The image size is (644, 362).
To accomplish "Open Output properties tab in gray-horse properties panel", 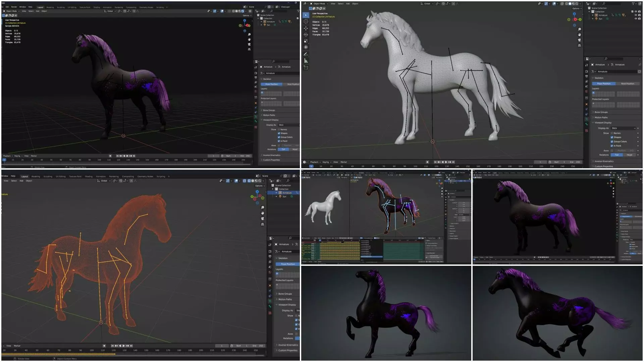I will (x=586, y=76).
